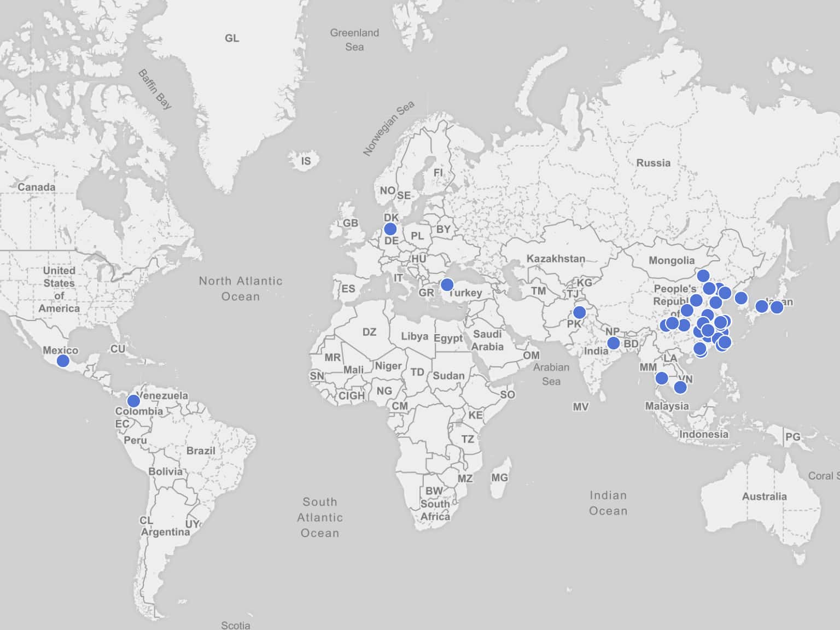Click the Canada country label
Viewport: 840px width, 630px height.
36,187
